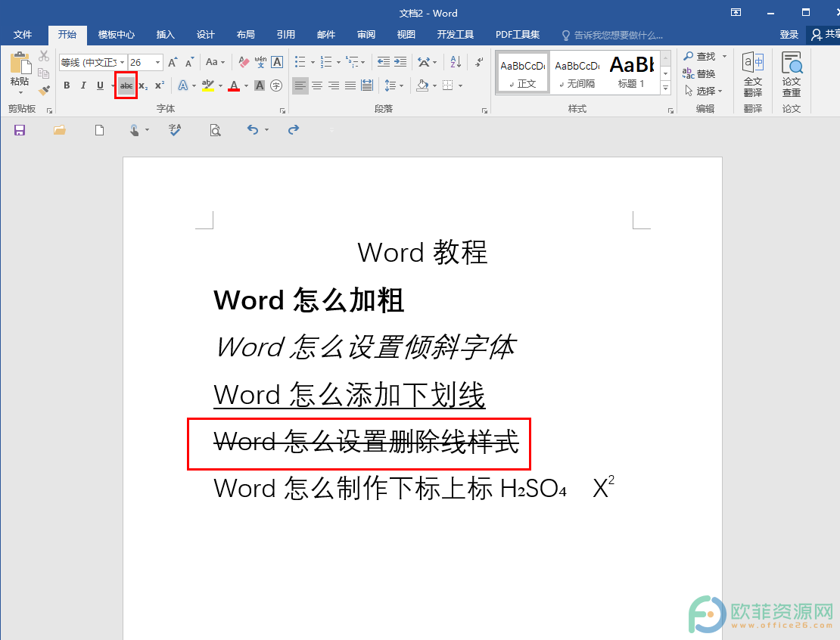Show or hide paragraph marks
The width and height of the screenshot is (840, 640).
coord(480,62)
